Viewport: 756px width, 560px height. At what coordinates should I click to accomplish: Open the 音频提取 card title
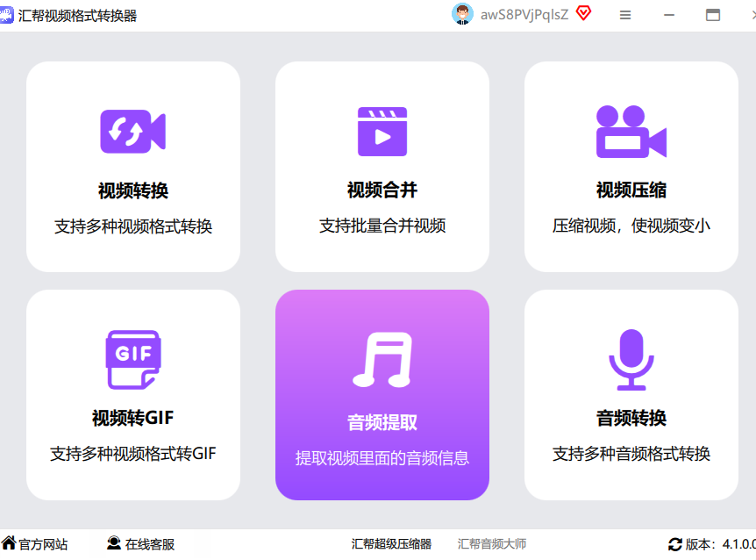click(382, 422)
